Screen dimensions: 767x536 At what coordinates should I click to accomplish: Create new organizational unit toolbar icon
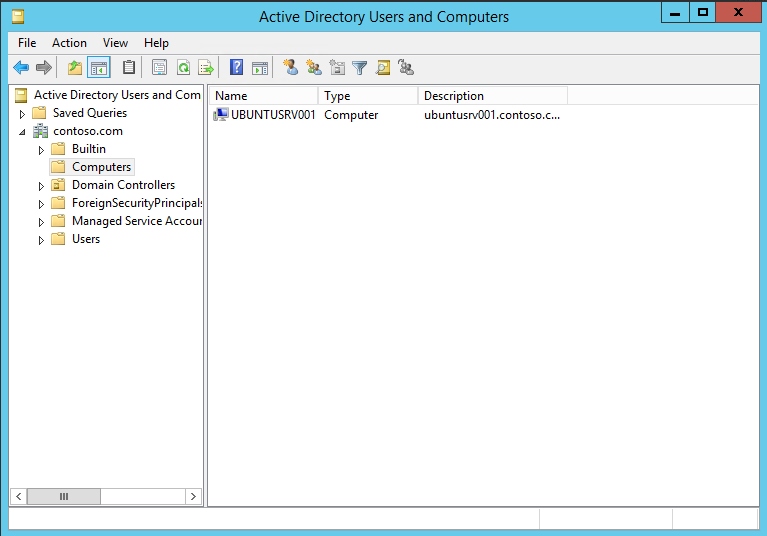pos(337,67)
